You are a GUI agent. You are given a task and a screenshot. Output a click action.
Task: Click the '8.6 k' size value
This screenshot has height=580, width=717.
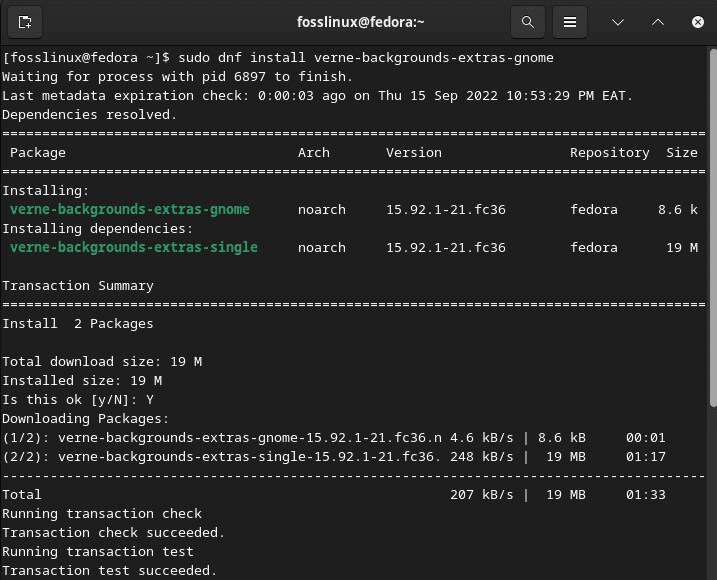[678, 209]
